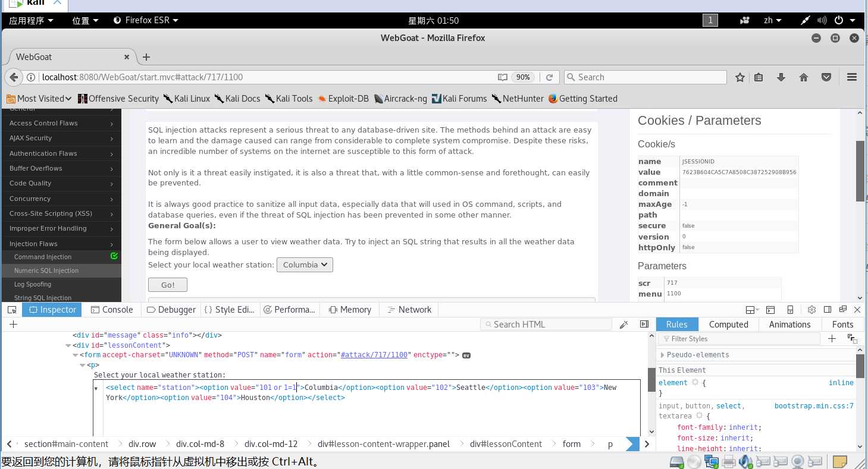Toggle reader view icon in URL bar
The image size is (868, 469).
[x=503, y=77]
